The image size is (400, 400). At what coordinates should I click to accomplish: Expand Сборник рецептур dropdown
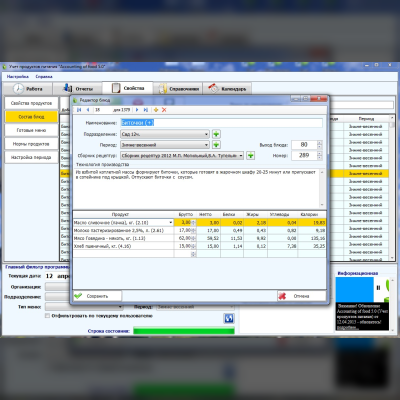tap(182, 156)
